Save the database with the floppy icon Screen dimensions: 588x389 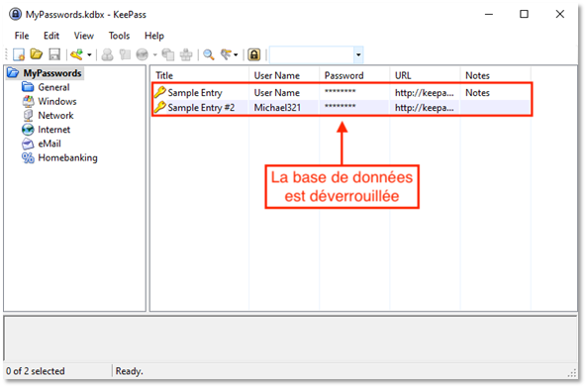(54, 54)
